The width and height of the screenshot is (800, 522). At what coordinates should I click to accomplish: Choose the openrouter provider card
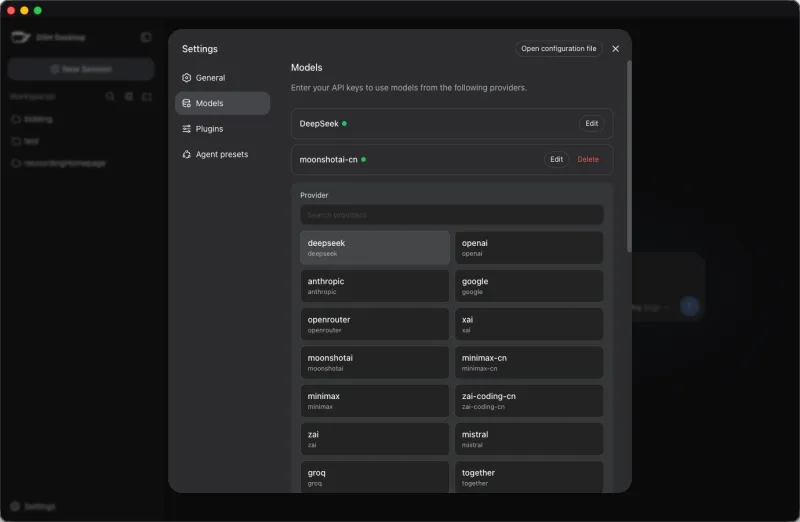[374, 324]
